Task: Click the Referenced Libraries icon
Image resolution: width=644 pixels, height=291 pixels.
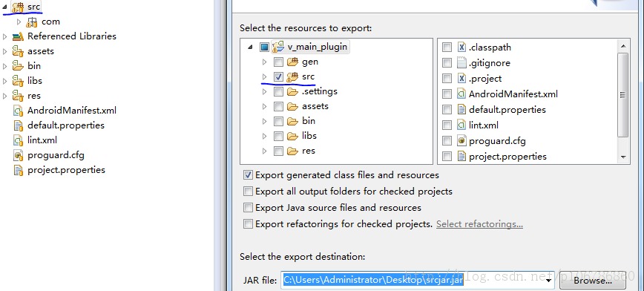Action: pyautogui.click(x=18, y=36)
